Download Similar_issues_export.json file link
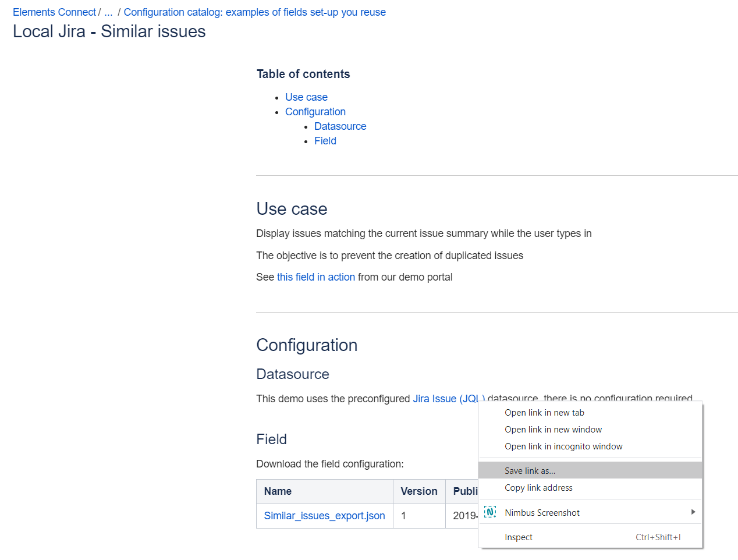The image size is (738, 560). [324, 516]
